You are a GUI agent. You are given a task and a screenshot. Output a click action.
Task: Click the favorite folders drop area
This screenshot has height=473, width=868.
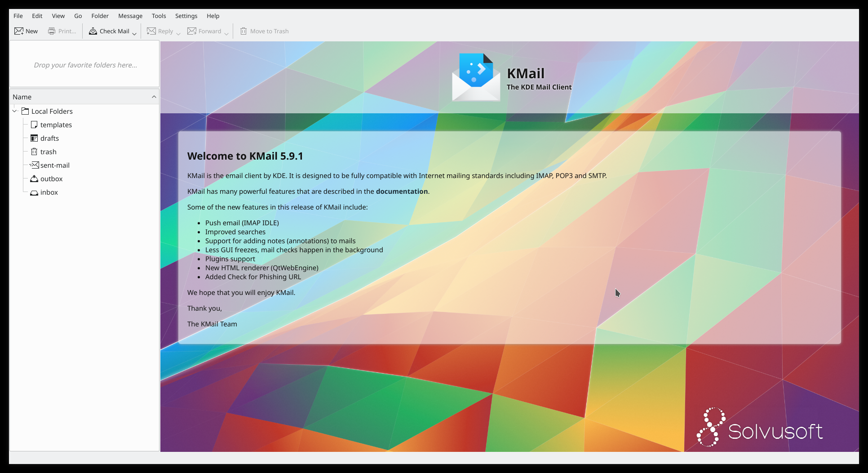point(84,64)
